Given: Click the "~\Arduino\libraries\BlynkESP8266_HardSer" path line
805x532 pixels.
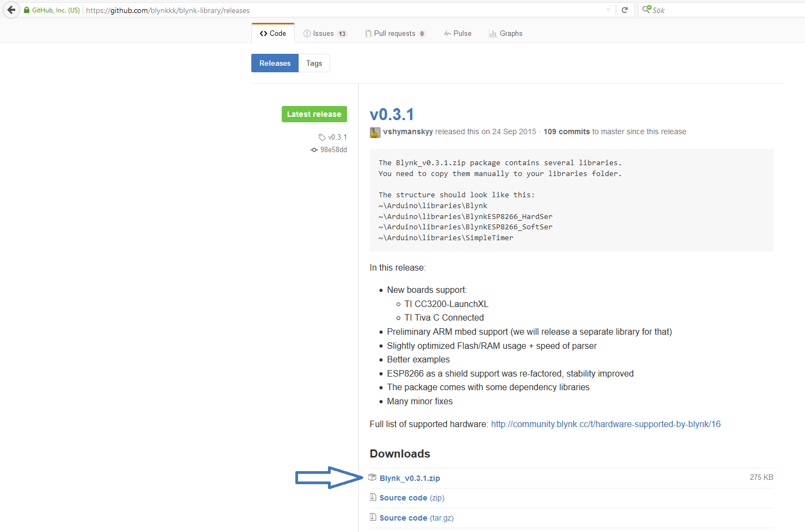Looking at the screenshot, I should click(466, 216).
